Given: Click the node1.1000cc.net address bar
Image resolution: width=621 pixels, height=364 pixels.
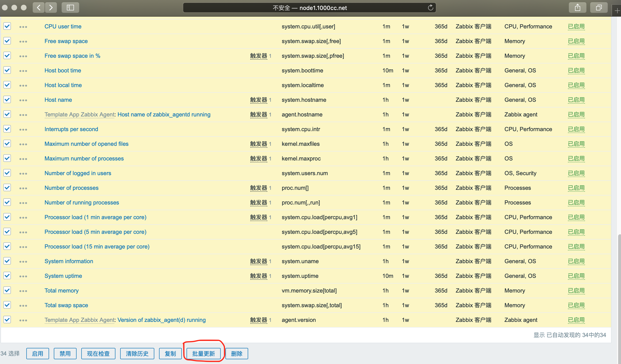Looking at the screenshot, I should click(309, 8).
